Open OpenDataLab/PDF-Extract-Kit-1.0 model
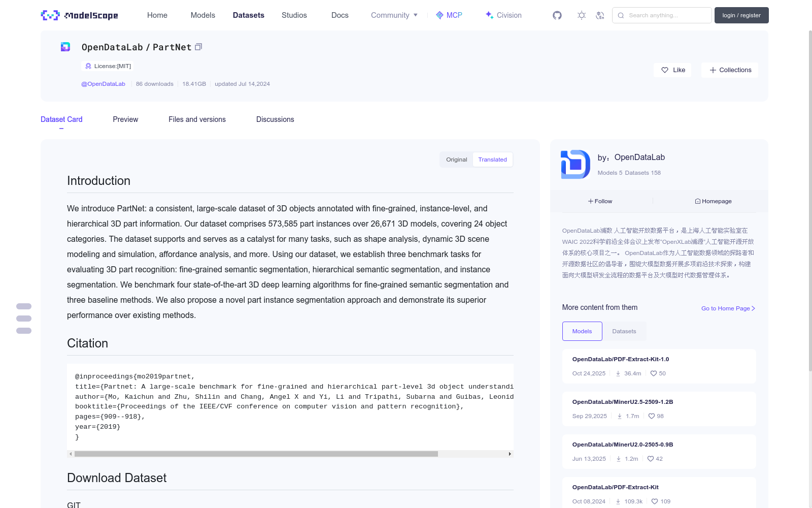The height and width of the screenshot is (508, 812). 621,359
